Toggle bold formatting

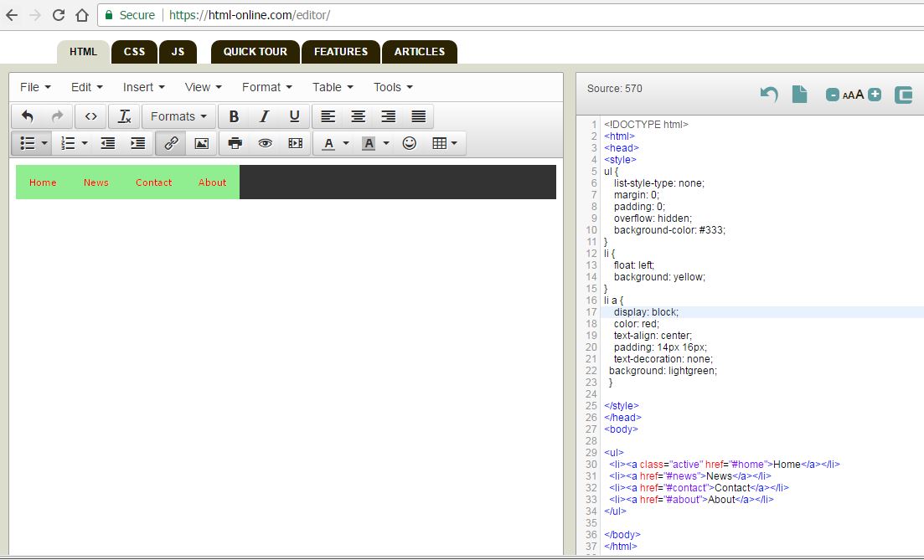[234, 116]
